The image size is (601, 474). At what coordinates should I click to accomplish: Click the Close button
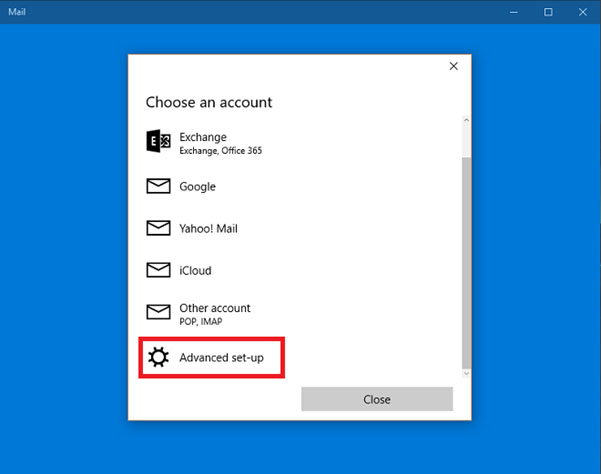point(377,399)
